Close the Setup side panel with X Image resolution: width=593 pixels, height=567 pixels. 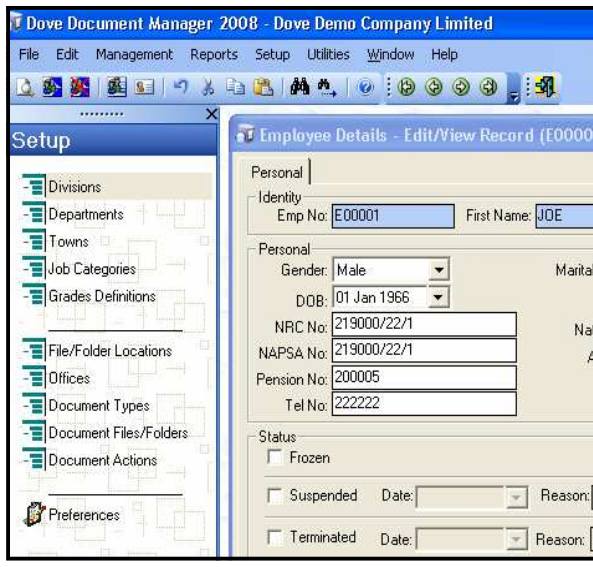click(211, 114)
